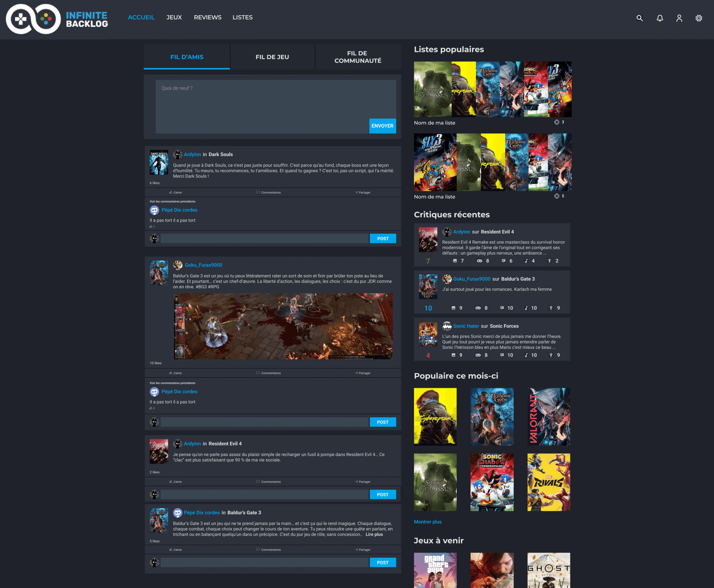The height and width of the screenshot is (588, 714).
Task: Share the Dark Souls post
Action: pyautogui.click(x=363, y=192)
